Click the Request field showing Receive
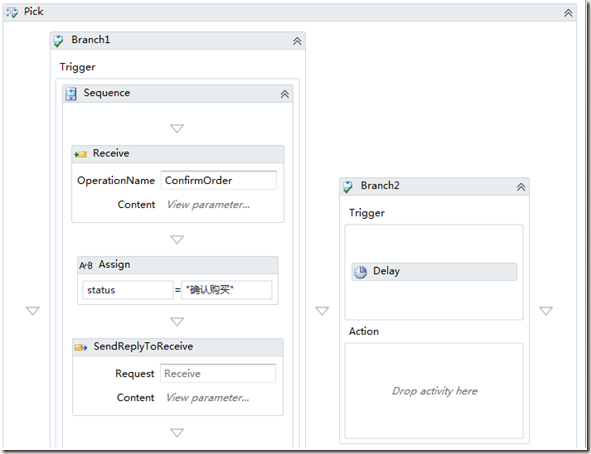 click(x=218, y=373)
